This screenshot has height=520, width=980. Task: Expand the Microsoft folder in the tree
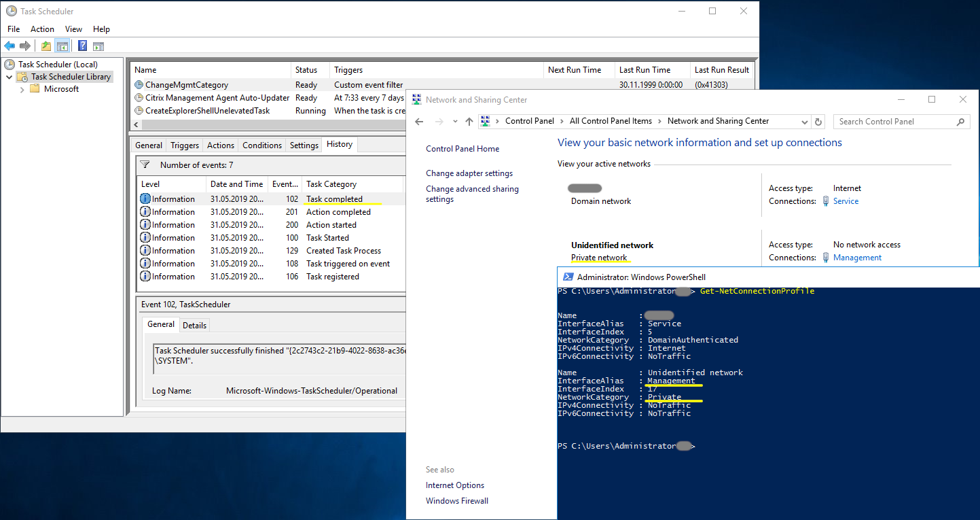22,89
